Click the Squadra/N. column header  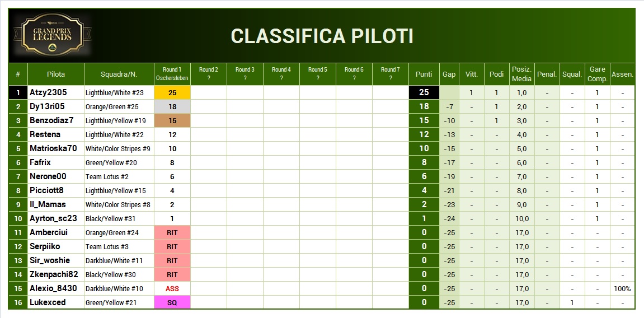pos(119,74)
